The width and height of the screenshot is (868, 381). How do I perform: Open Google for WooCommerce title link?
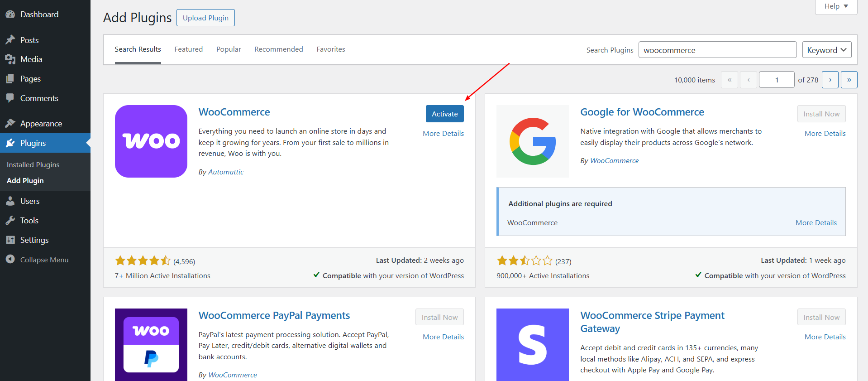[x=642, y=112]
